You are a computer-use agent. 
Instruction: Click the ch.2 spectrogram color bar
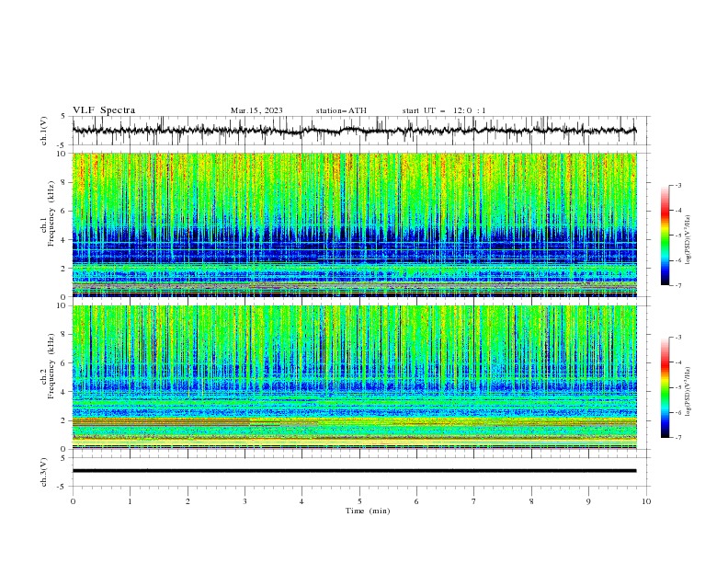pos(665,387)
